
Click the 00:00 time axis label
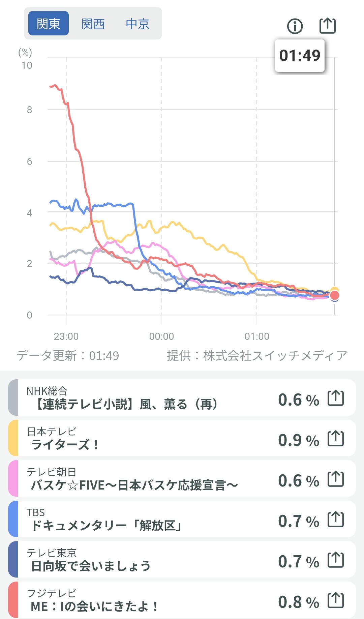pyautogui.click(x=161, y=336)
